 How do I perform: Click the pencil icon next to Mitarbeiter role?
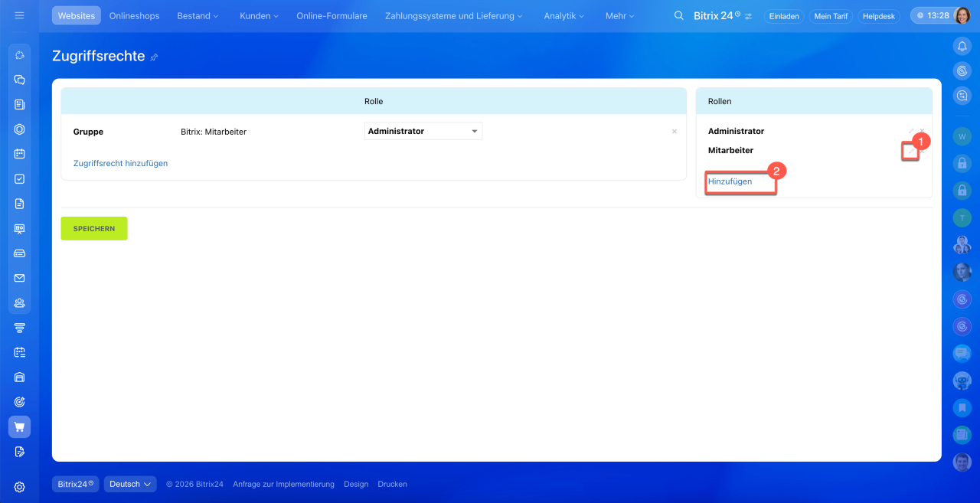[x=910, y=152]
